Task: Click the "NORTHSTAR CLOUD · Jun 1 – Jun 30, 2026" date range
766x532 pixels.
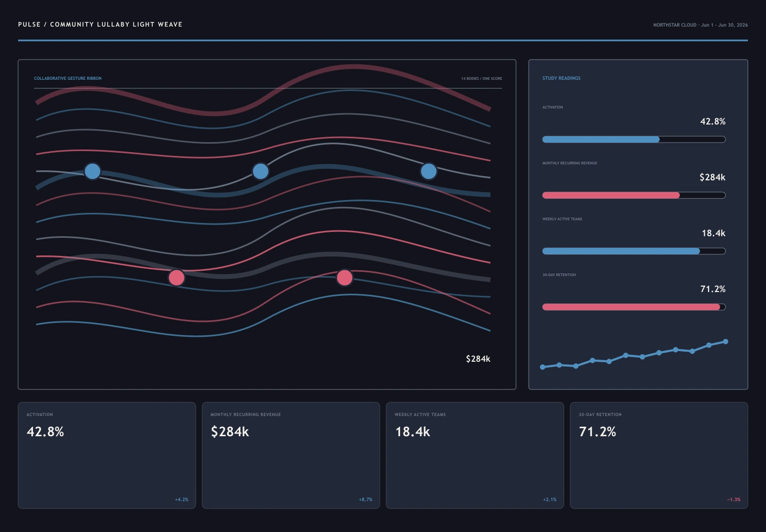Action: [701, 25]
